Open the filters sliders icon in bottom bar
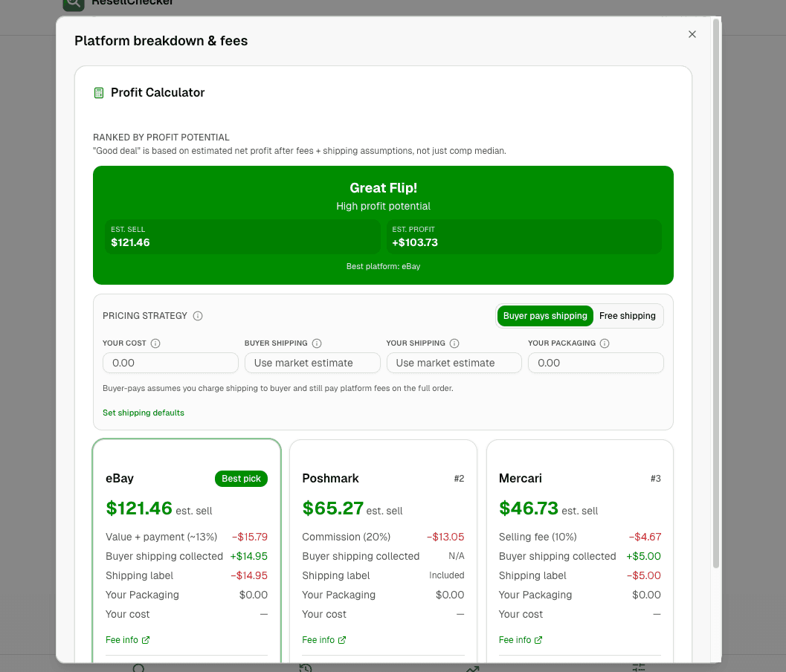Screen dimensions: 786x672 click(x=638, y=668)
